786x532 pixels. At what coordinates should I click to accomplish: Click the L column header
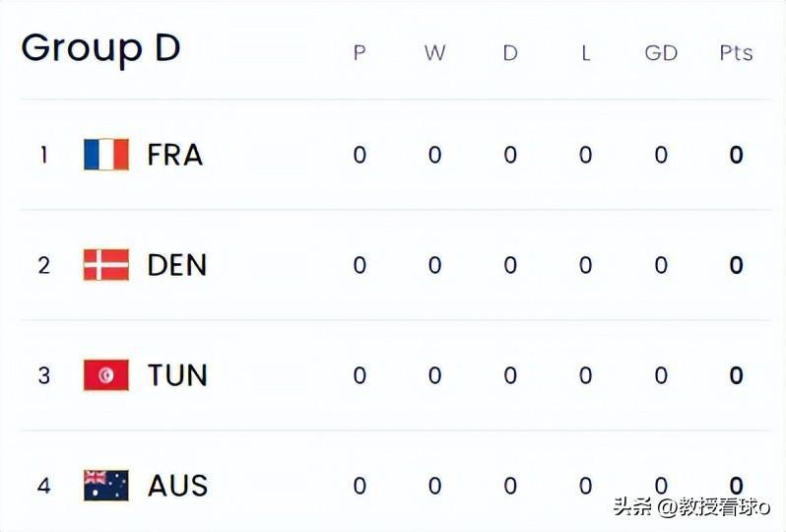click(585, 52)
